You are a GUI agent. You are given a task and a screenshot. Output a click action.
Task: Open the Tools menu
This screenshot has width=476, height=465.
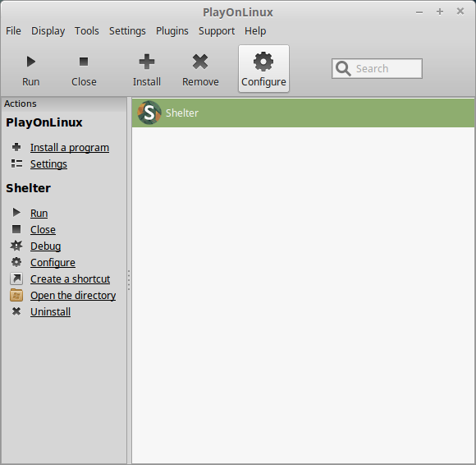[87, 31]
